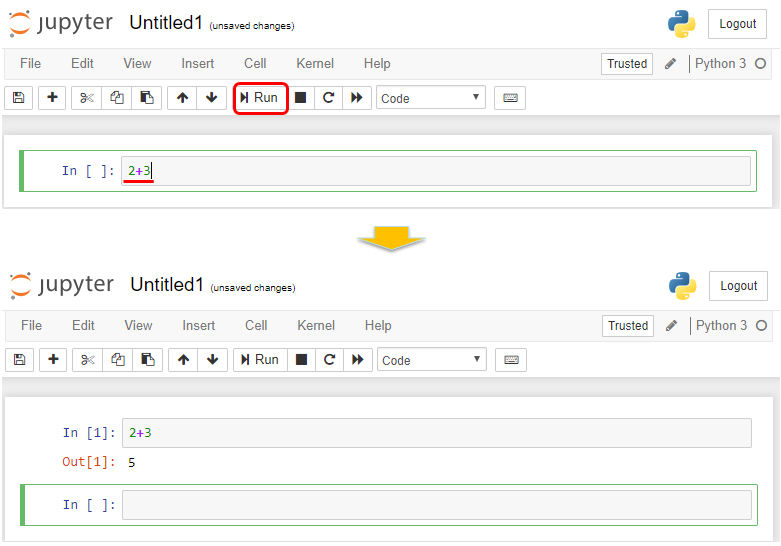The width and height of the screenshot is (781, 546).
Task: Open File menu in upper notebook
Action: (30, 63)
